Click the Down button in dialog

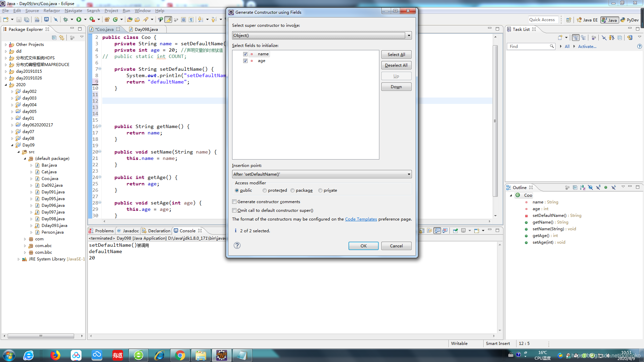coord(396,86)
